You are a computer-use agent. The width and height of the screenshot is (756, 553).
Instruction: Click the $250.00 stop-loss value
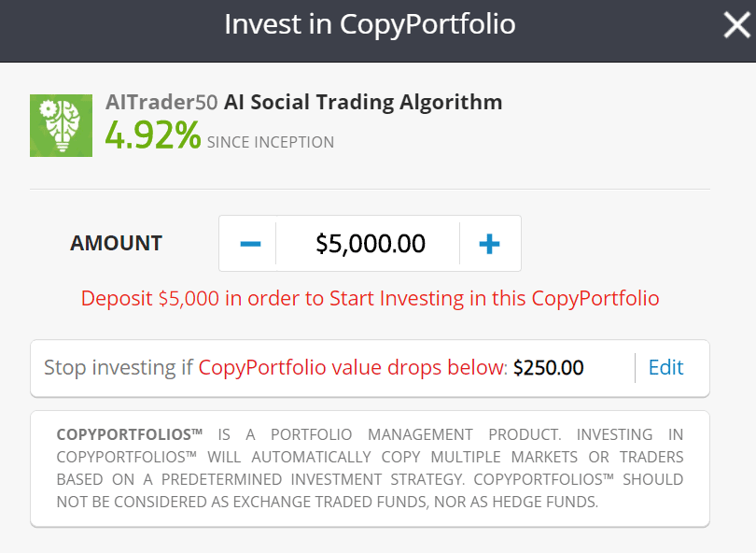coord(548,368)
